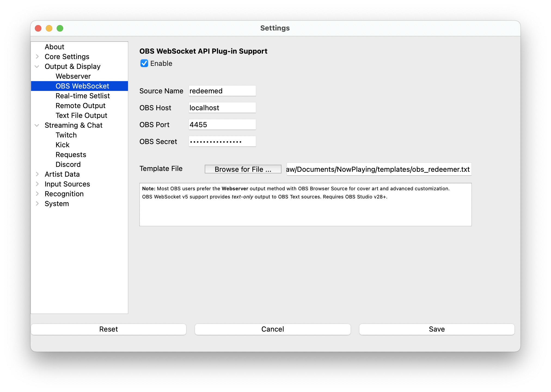Screen dimensions: 551x392
Task: Click the Reset button
Action: tap(108, 329)
